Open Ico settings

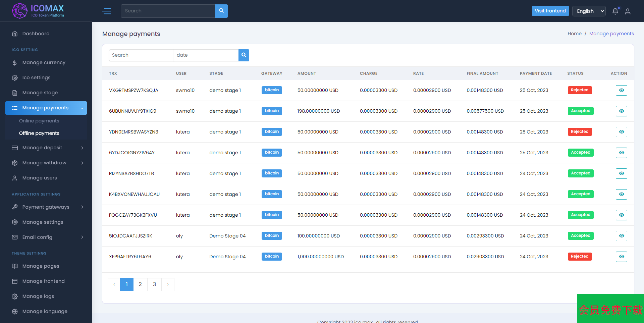click(46, 77)
